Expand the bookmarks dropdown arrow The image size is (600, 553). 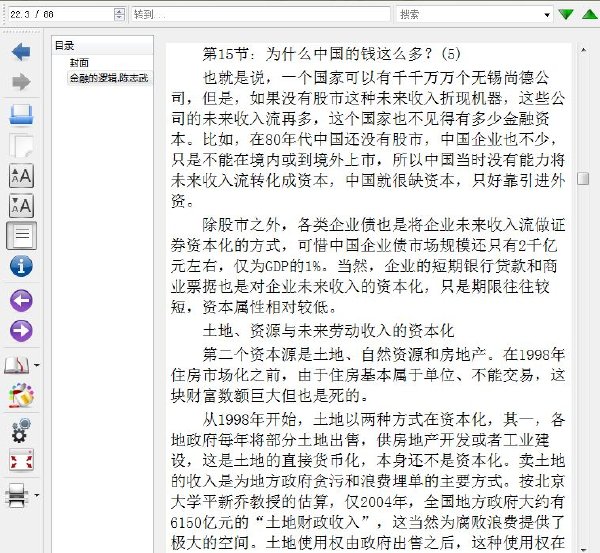[x=37, y=365]
